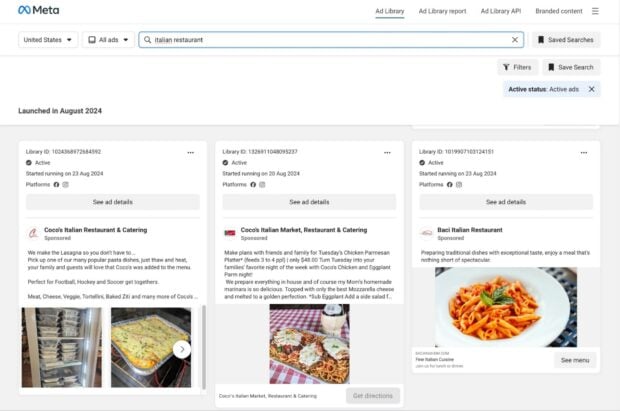Viewport: 620px width, 411px height.
Task: Focus the italian restaurant search field
Action: 331,40
